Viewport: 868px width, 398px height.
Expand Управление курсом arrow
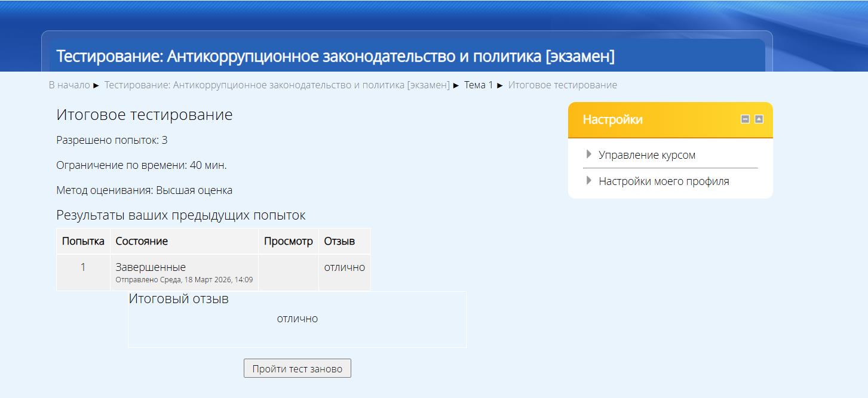(x=589, y=155)
